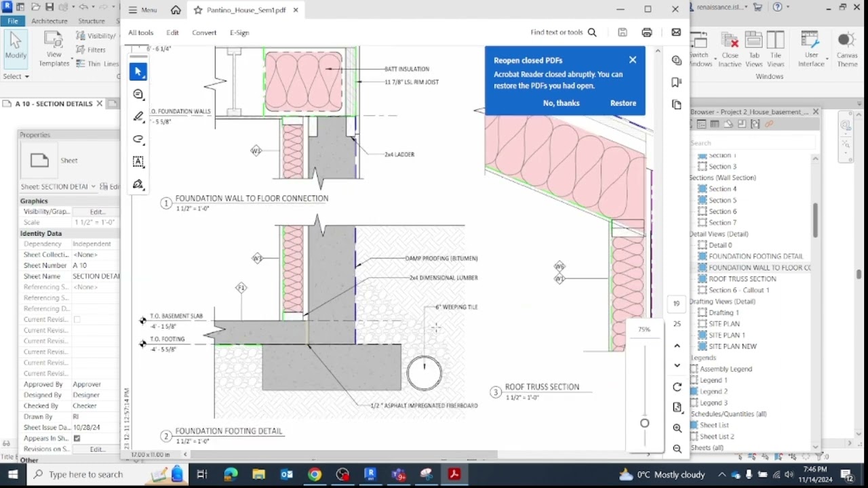Image resolution: width=868 pixels, height=488 pixels.
Task: Click Tile Views in Revit ribbon
Action: (776, 49)
